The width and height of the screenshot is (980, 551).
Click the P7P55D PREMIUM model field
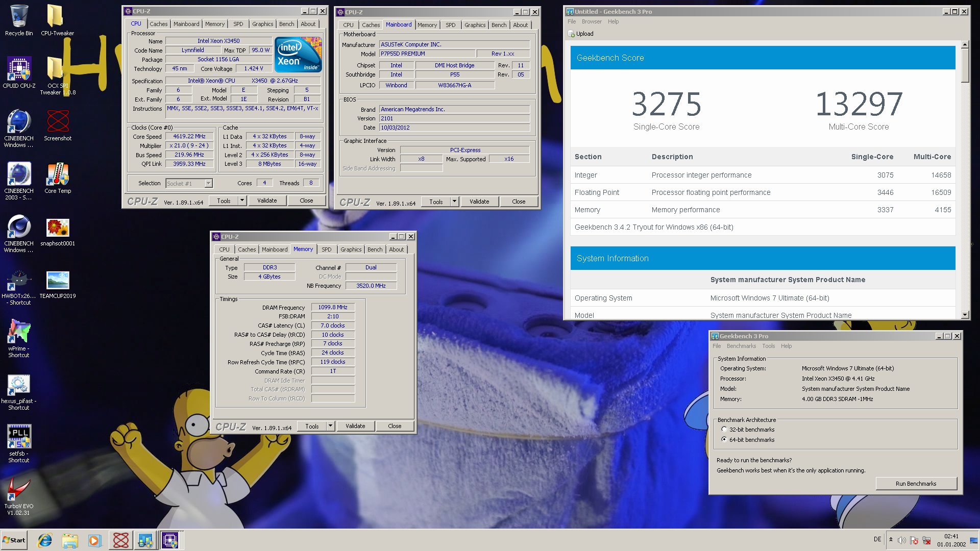427,54
